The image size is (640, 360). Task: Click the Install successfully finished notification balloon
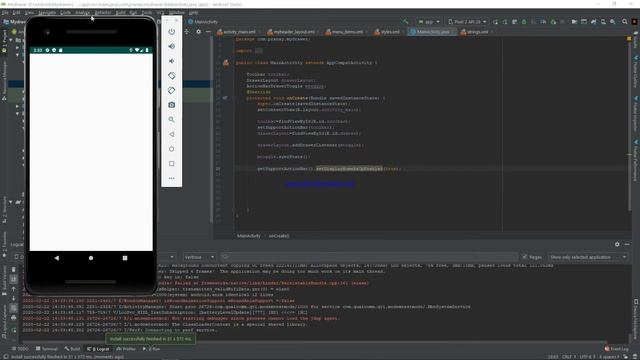coord(150,339)
